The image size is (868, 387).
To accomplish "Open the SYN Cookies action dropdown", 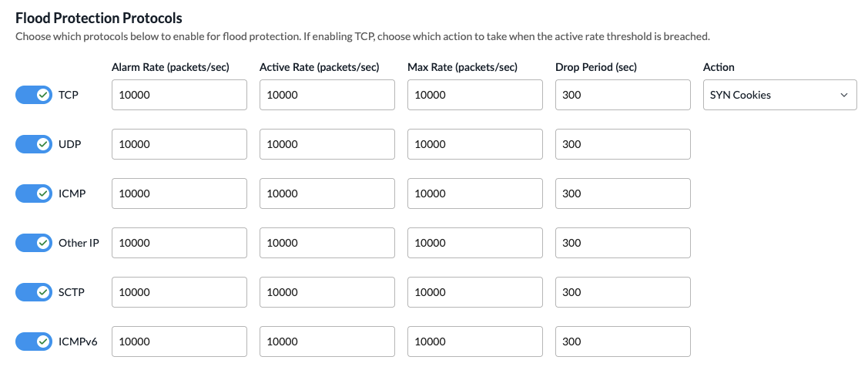I will (x=780, y=95).
